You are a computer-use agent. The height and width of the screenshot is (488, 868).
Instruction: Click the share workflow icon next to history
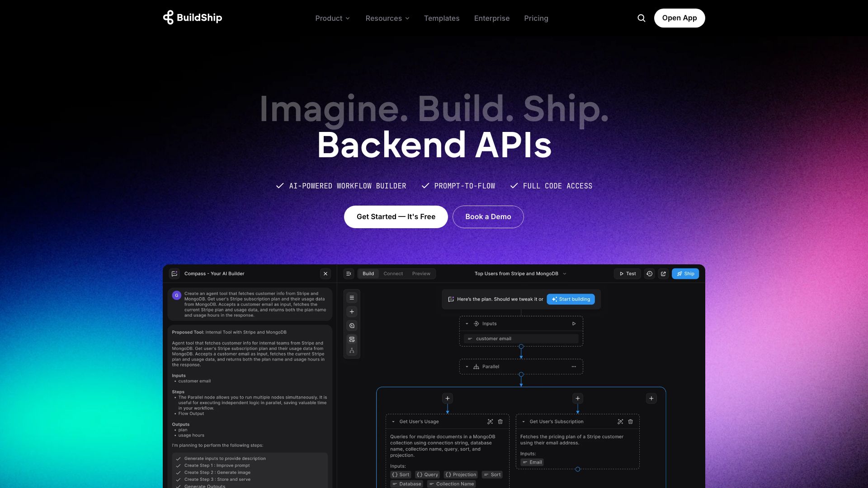click(663, 273)
